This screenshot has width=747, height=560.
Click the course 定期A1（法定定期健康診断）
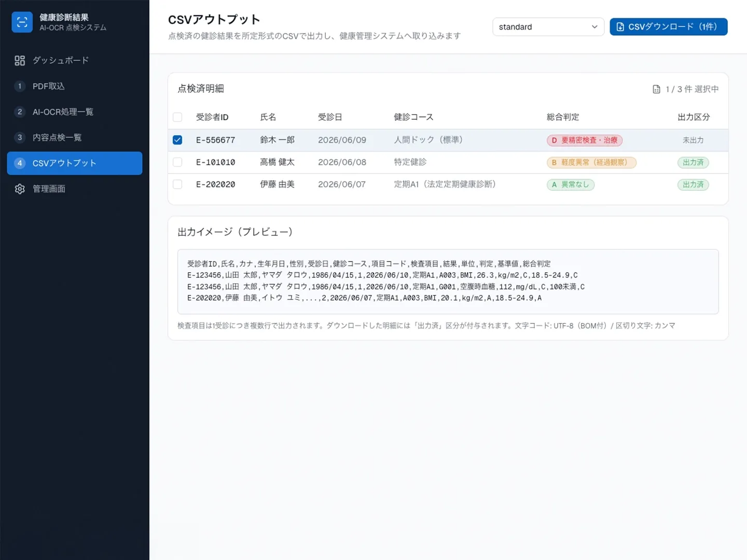click(x=445, y=184)
